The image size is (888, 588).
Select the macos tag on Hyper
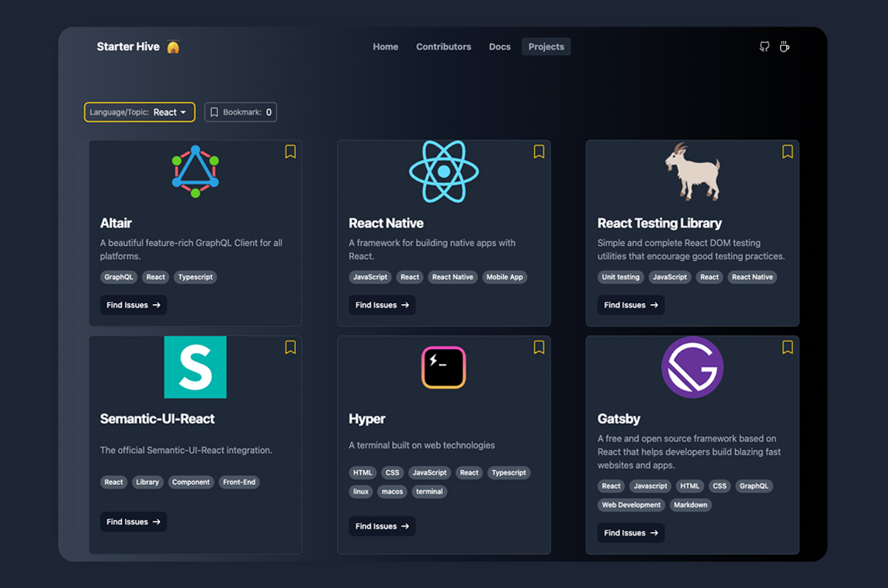(393, 491)
